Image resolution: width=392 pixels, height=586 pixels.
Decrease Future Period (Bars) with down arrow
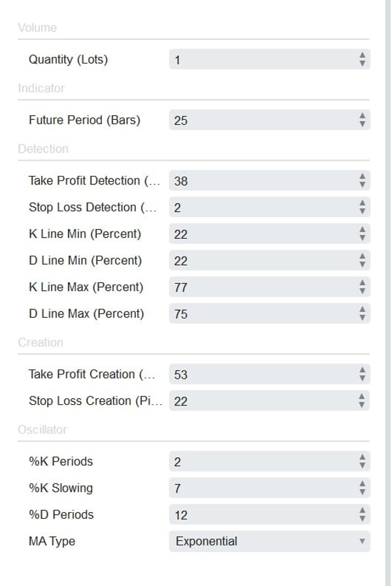pos(362,124)
